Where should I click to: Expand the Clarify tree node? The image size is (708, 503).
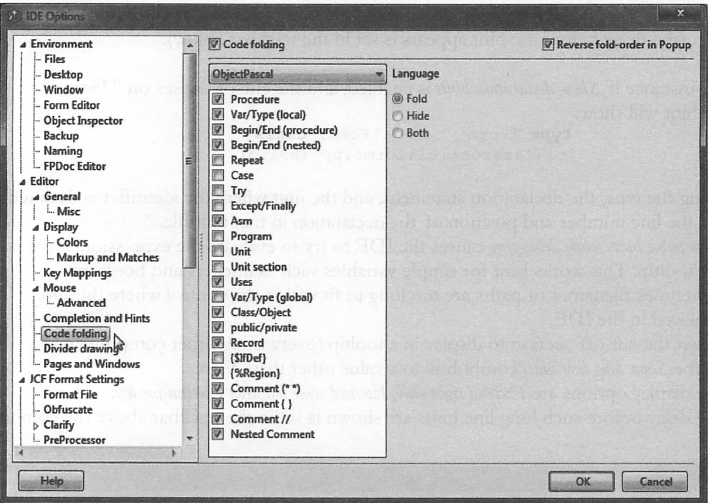[x=39, y=423]
